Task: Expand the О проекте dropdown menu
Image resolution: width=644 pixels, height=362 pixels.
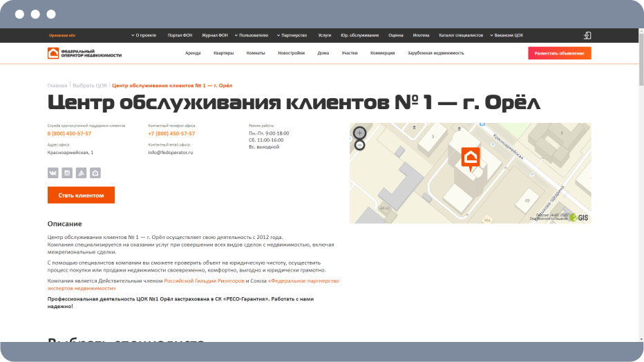Action: click(143, 35)
